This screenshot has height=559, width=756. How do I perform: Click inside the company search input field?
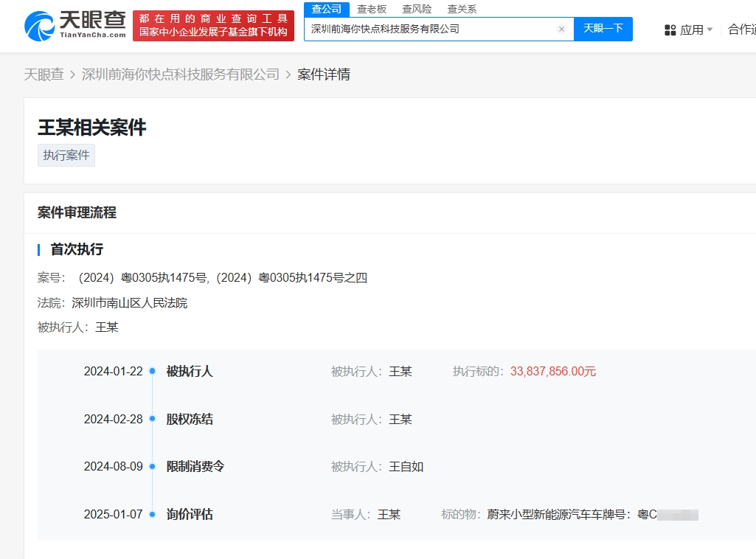click(428, 29)
